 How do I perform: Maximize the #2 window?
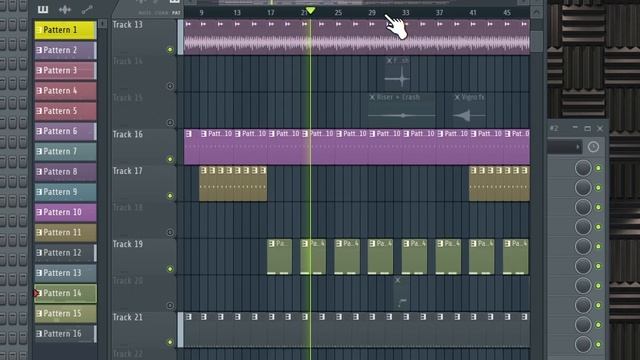(587, 129)
